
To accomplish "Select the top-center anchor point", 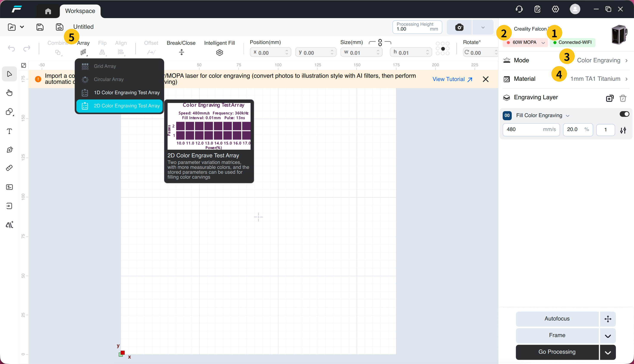I will 443,44.
